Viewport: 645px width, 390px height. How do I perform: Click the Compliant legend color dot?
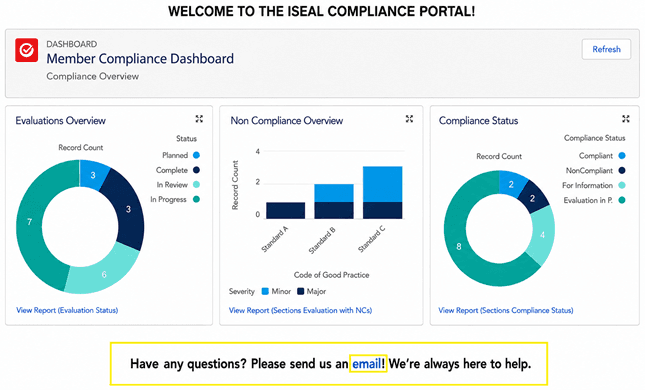(622, 156)
